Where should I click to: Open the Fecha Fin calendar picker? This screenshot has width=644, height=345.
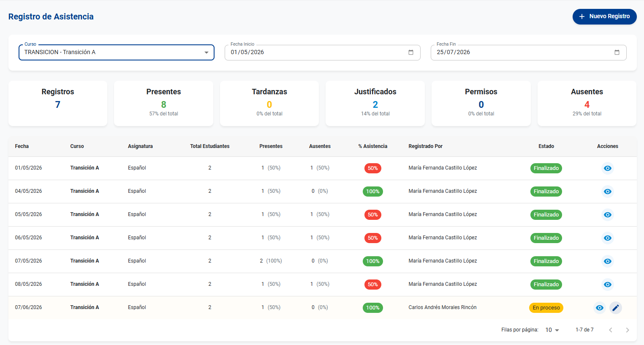pos(617,52)
